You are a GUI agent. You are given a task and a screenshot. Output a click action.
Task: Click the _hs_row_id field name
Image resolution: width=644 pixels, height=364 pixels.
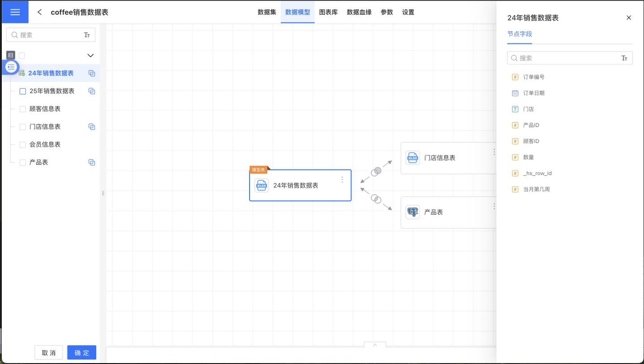click(x=538, y=174)
